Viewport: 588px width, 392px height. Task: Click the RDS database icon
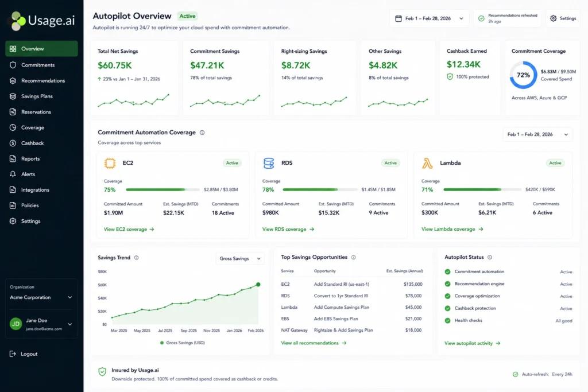(269, 163)
